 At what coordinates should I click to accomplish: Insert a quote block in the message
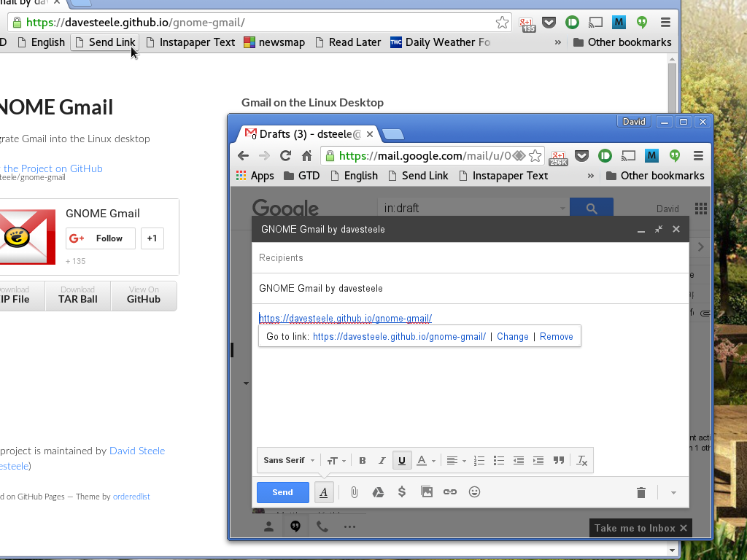559,460
